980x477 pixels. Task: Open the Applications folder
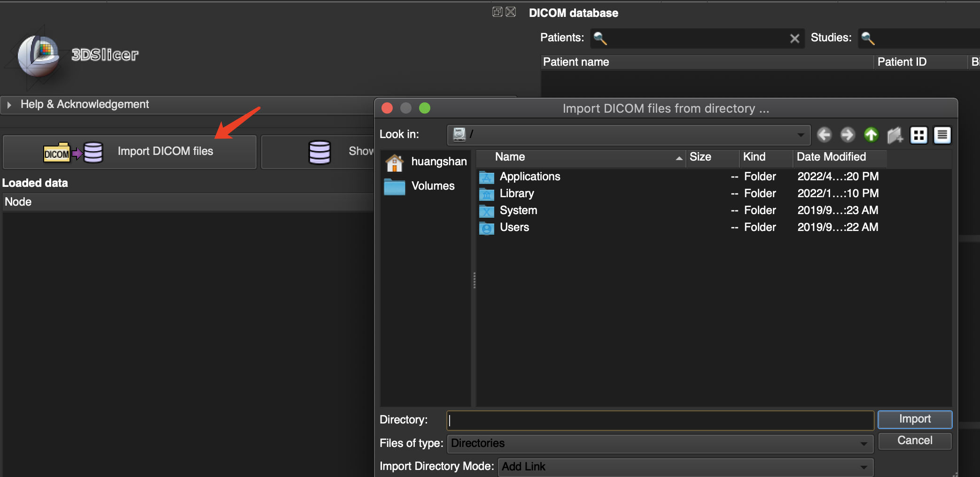pyautogui.click(x=530, y=177)
